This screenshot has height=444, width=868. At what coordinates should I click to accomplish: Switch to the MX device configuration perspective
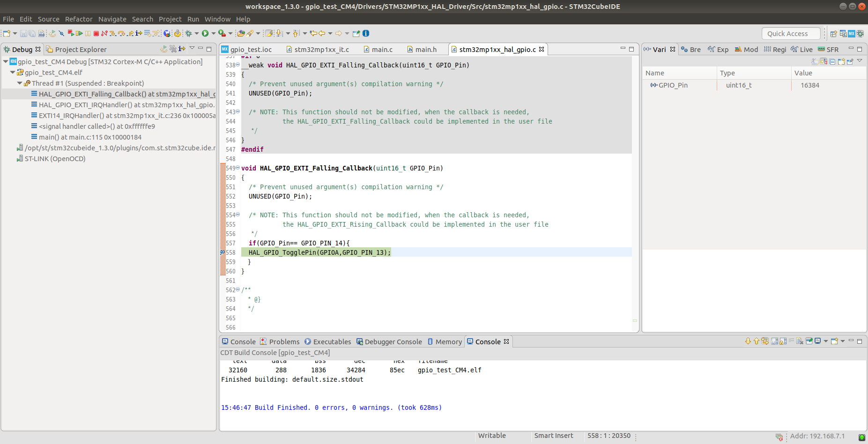[852, 34]
